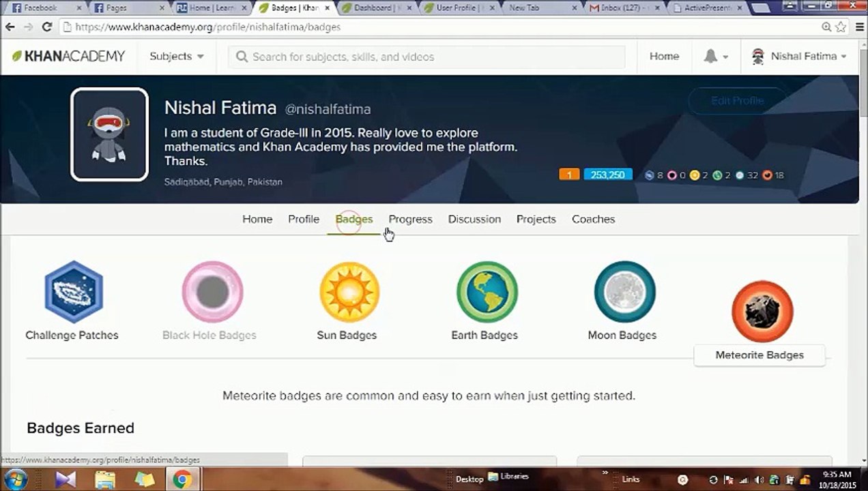The height and width of the screenshot is (491, 868).
Task: Click the orange streak counter showing 1
Action: (569, 175)
